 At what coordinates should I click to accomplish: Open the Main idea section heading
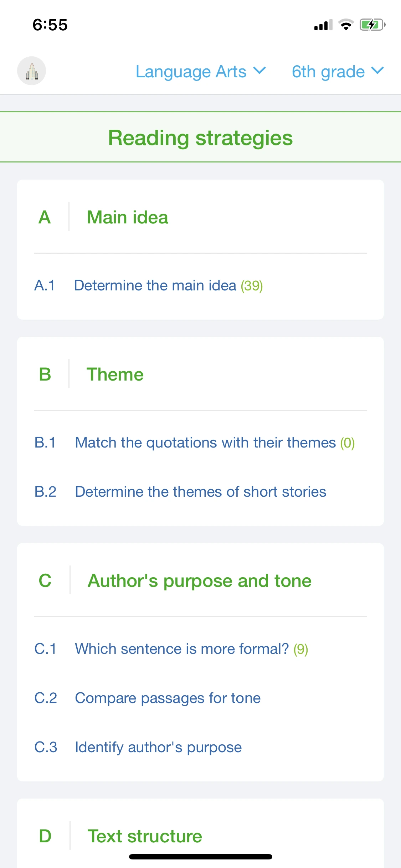(127, 217)
